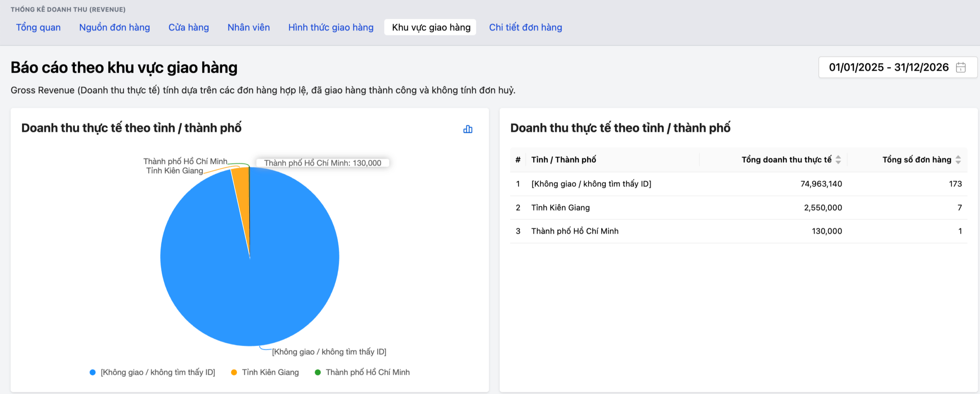Open the Tổng quan tab
980x394 pixels.
pos(38,28)
